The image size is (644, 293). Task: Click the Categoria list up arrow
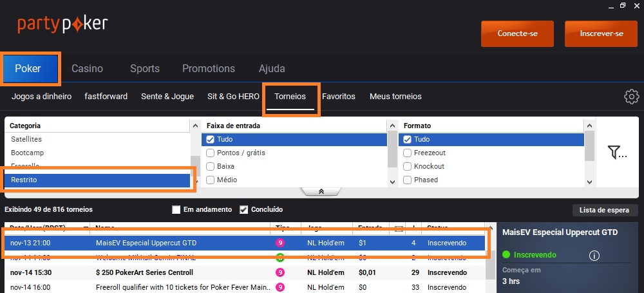click(x=196, y=126)
